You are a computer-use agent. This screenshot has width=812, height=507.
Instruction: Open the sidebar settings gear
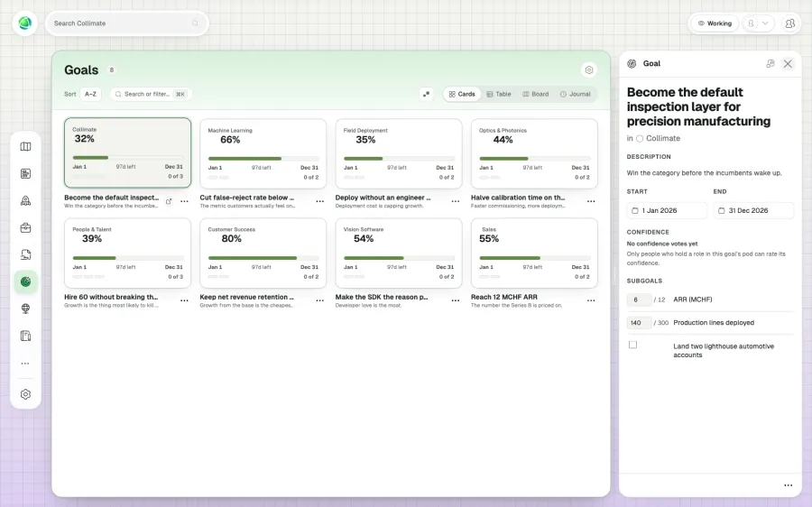[x=25, y=394]
